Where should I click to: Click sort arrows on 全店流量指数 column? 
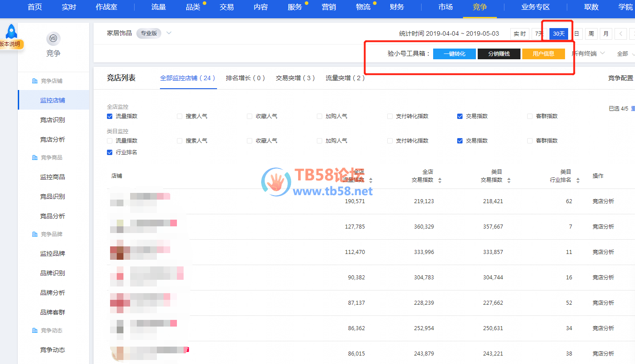pyautogui.click(x=371, y=180)
